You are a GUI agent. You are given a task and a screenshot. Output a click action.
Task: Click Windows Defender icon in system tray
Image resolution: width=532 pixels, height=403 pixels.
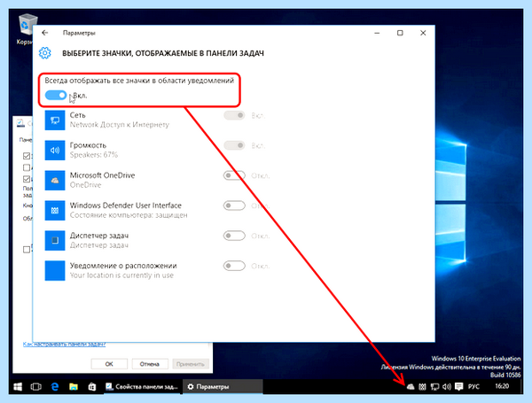point(422,387)
